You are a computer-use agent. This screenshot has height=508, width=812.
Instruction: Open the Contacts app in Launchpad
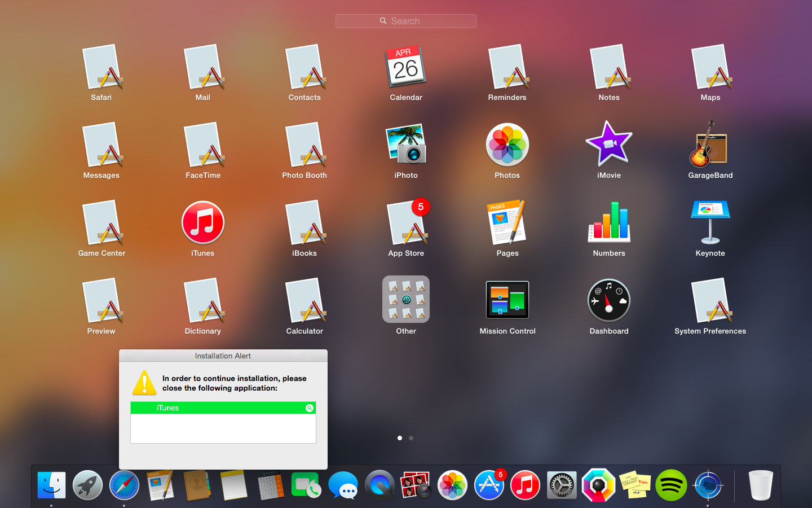(304, 68)
